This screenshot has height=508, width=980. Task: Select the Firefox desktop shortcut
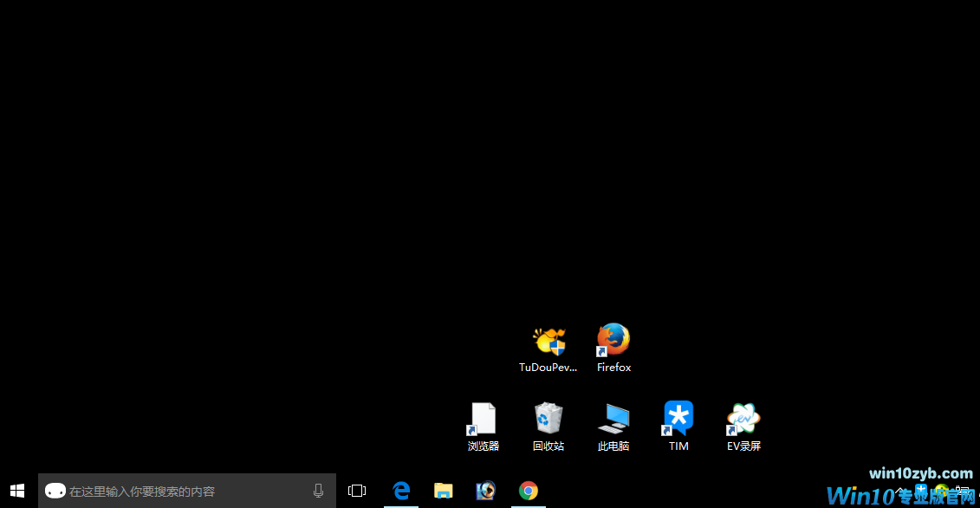click(613, 340)
